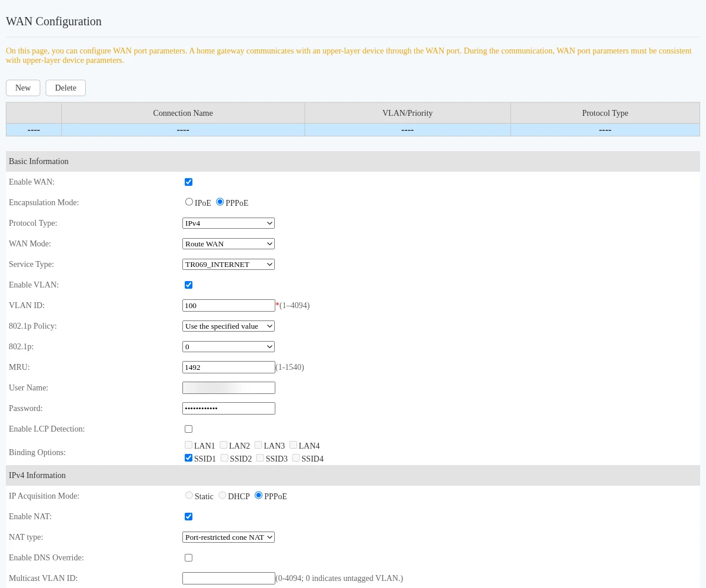Select Static IP acquisition mode
Image resolution: width=706 pixels, height=588 pixels.
189,495
